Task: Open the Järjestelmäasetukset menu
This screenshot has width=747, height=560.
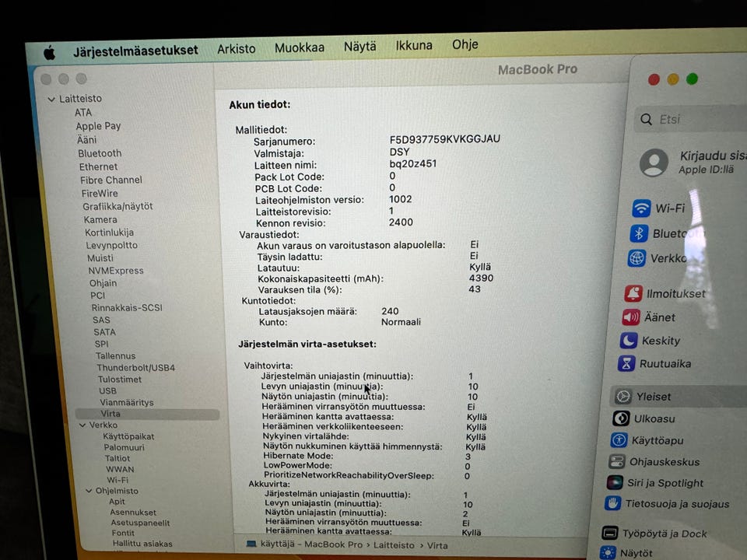Action: coord(135,51)
